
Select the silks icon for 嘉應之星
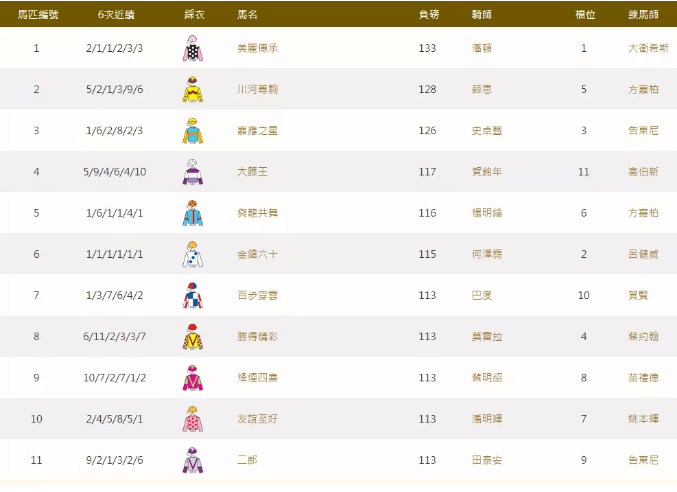tap(192, 131)
